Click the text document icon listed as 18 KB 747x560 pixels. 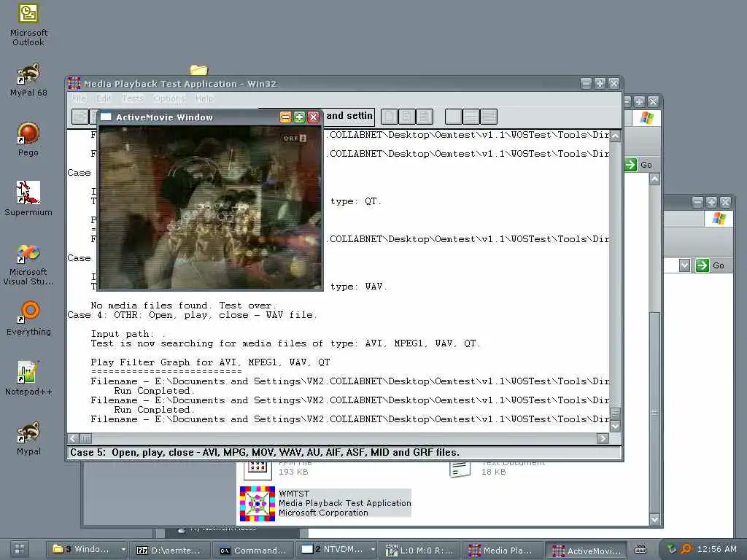point(460,469)
